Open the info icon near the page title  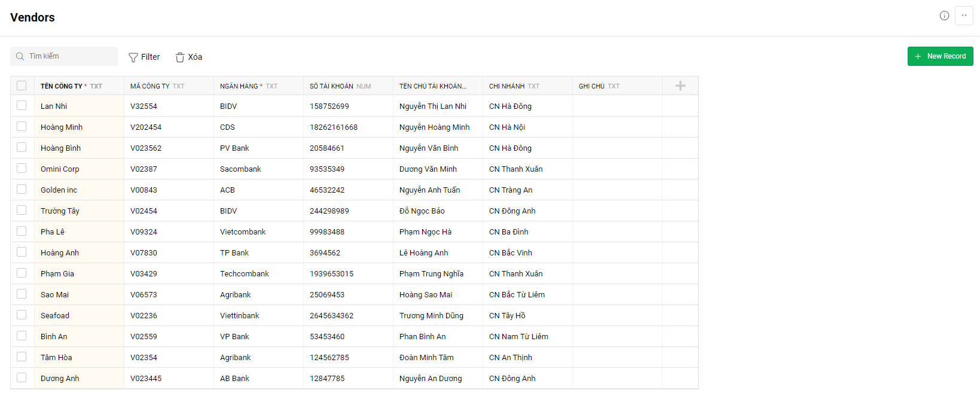click(944, 16)
